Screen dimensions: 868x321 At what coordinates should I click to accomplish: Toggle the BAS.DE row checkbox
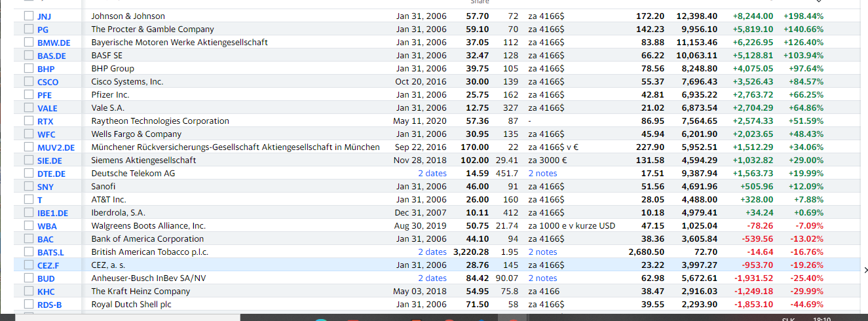coord(28,55)
